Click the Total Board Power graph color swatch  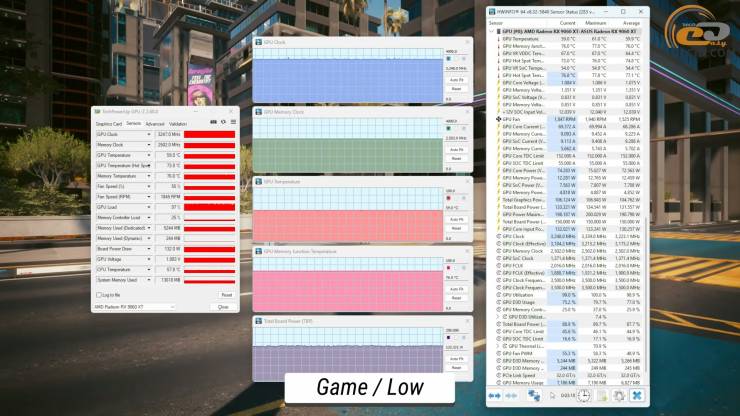pyautogui.click(x=448, y=336)
